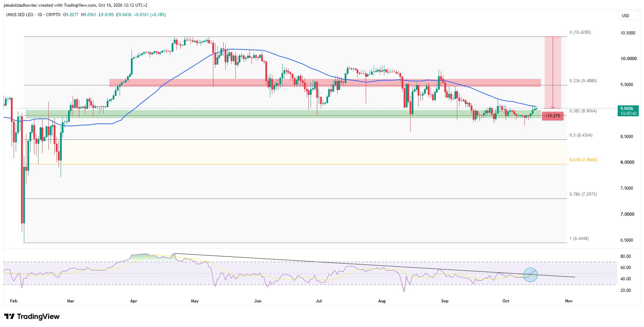
Task: Click the low value L9.0185
Action: tap(106, 15)
